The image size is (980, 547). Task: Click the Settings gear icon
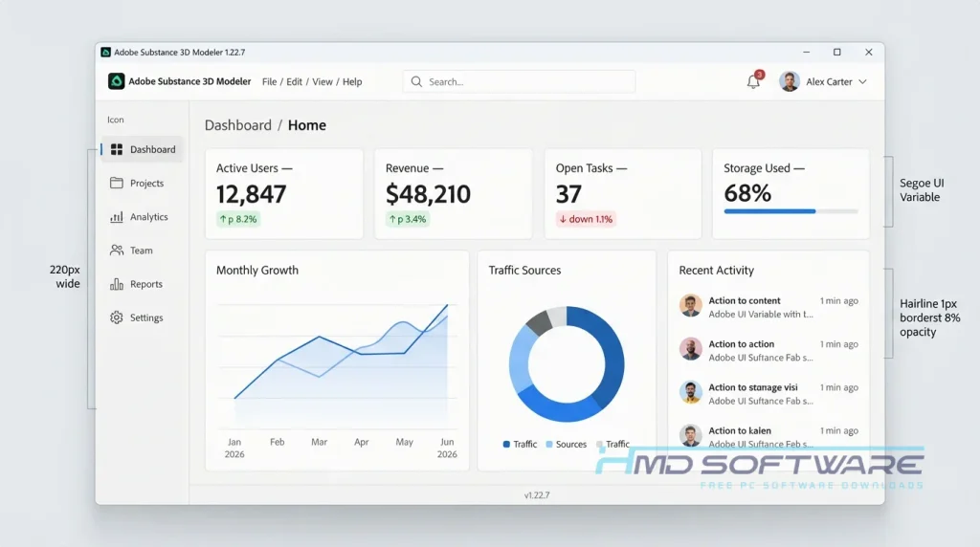coord(116,317)
